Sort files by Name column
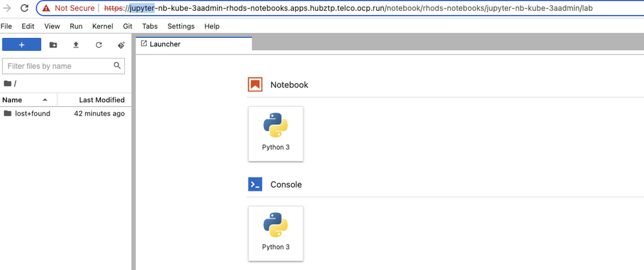The height and width of the screenshot is (270, 644). coord(12,100)
